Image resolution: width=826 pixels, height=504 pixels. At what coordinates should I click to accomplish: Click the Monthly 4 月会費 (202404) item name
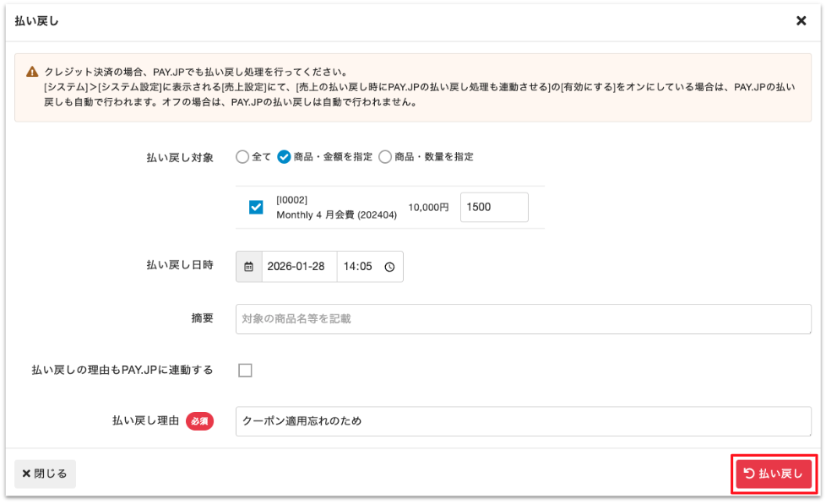tap(336, 214)
